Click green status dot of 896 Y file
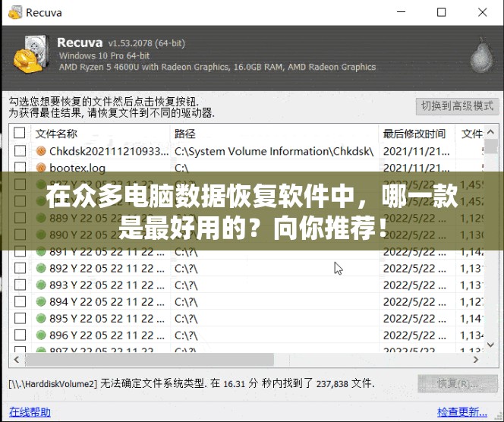The width and height of the screenshot is (504, 422). pos(41,335)
